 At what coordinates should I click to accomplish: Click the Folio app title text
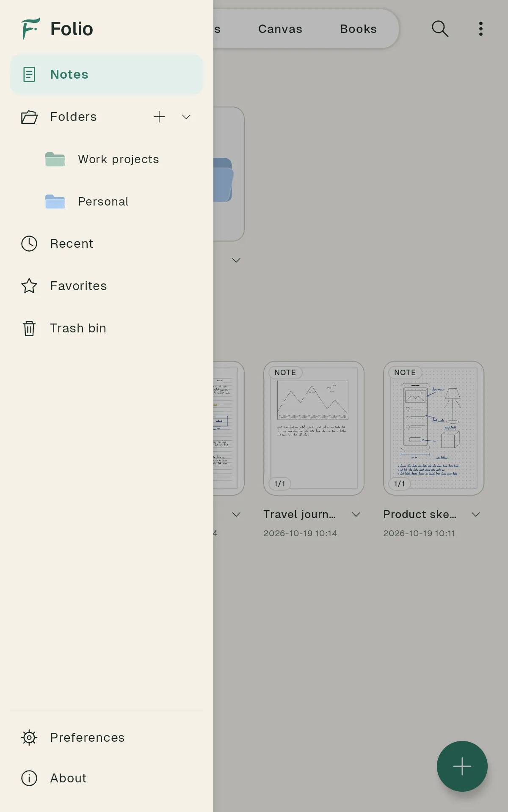[72, 29]
